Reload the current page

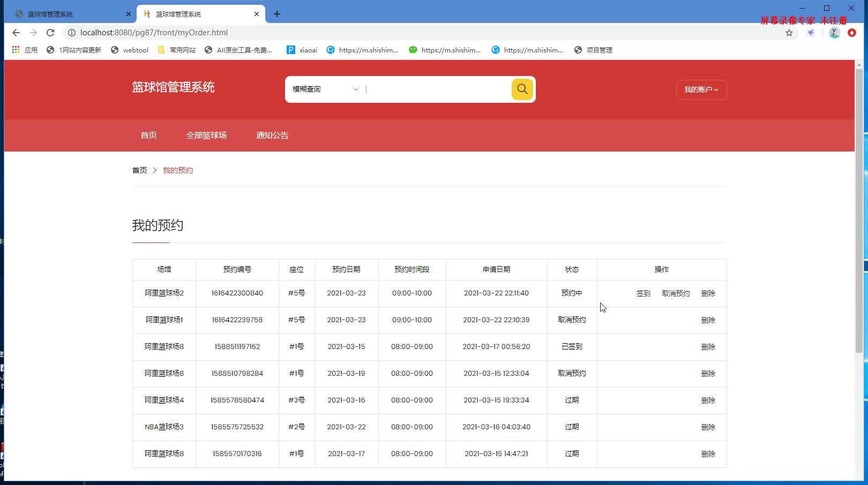(x=50, y=33)
